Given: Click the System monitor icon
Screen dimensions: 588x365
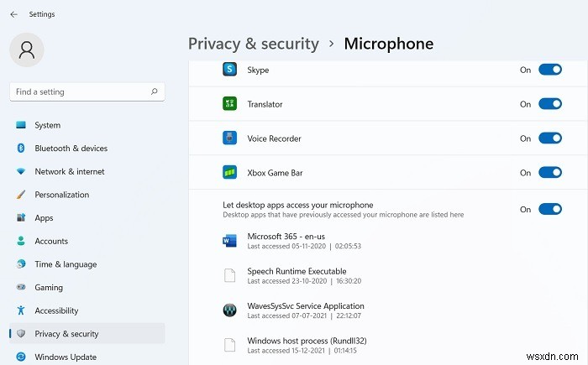Looking at the screenshot, I should click(21, 125).
